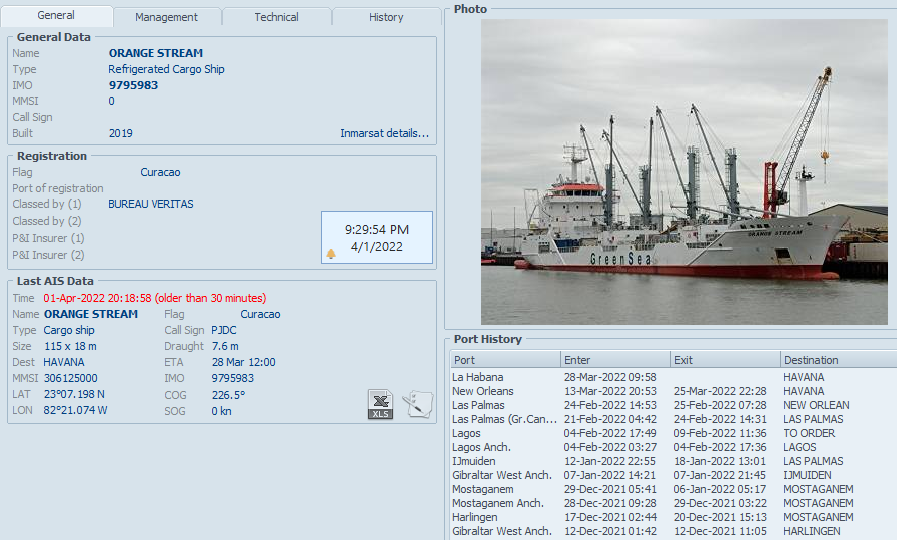Click the Curacao flag link in Registration
The image size is (897, 540).
pos(160,172)
